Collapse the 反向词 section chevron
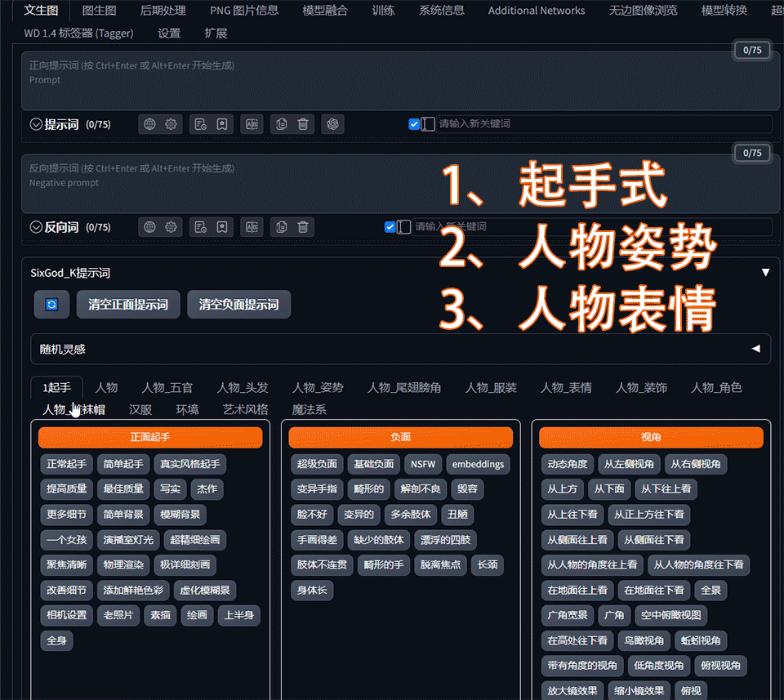 36,227
